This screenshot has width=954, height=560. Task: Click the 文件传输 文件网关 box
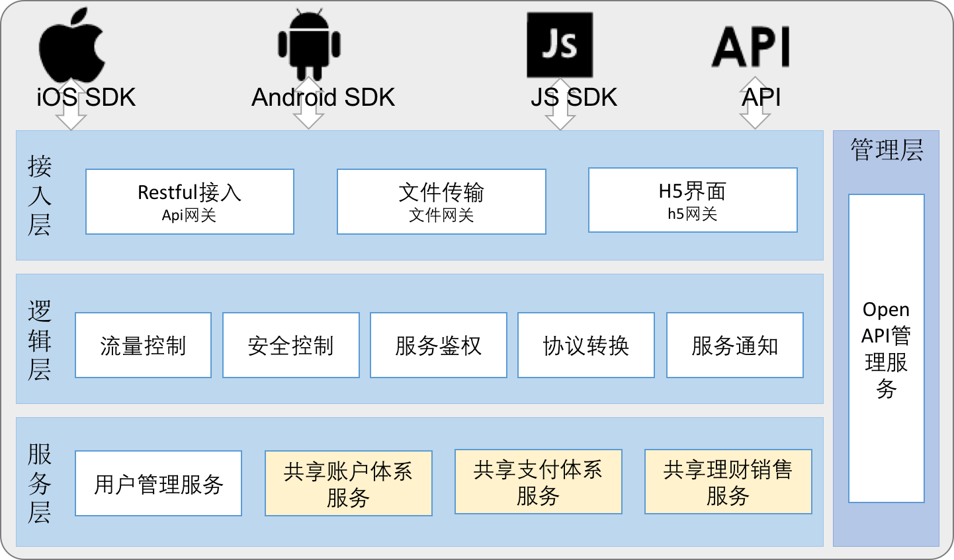point(441,202)
